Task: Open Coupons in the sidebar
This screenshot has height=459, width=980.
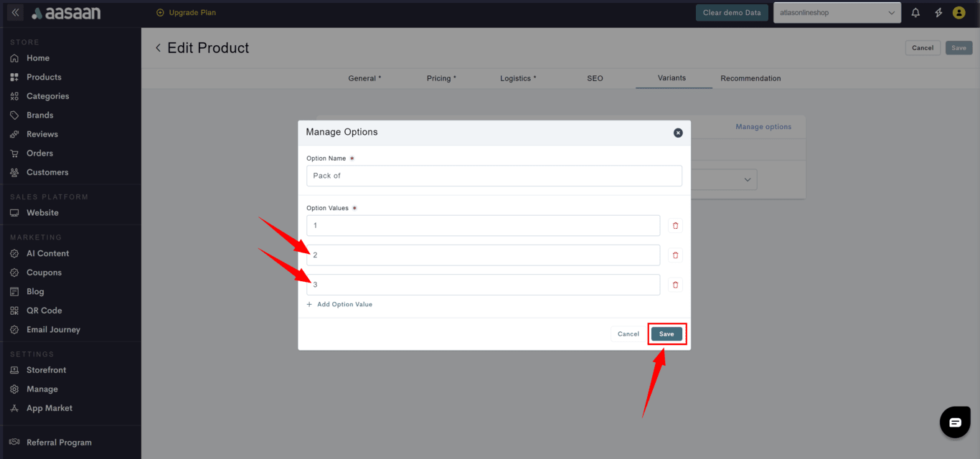Action: pos(44,273)
